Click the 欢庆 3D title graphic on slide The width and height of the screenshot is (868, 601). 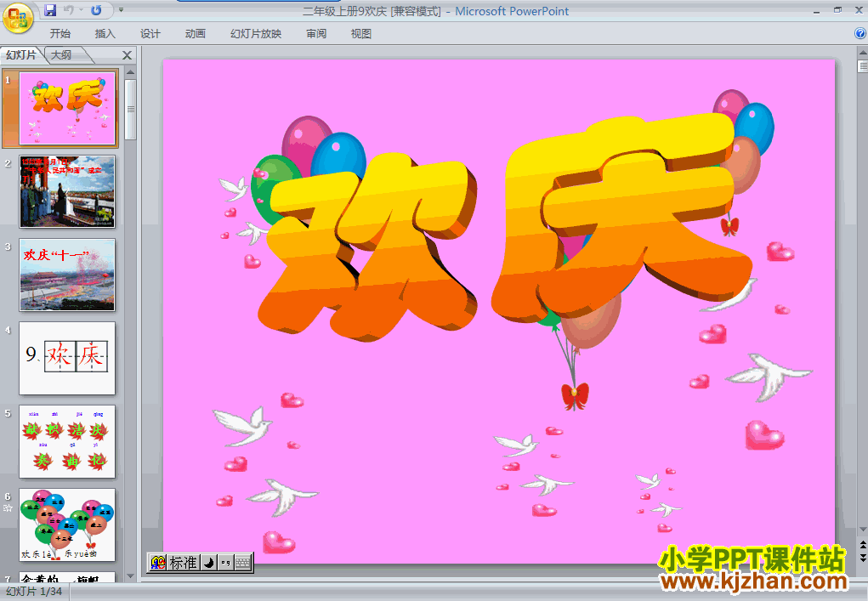click(x=505, y=227)
